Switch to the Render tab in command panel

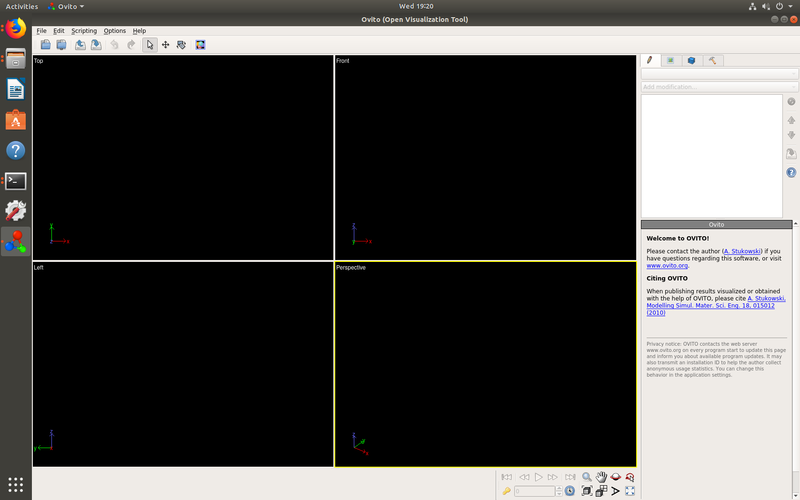click(x=670, y=60)
